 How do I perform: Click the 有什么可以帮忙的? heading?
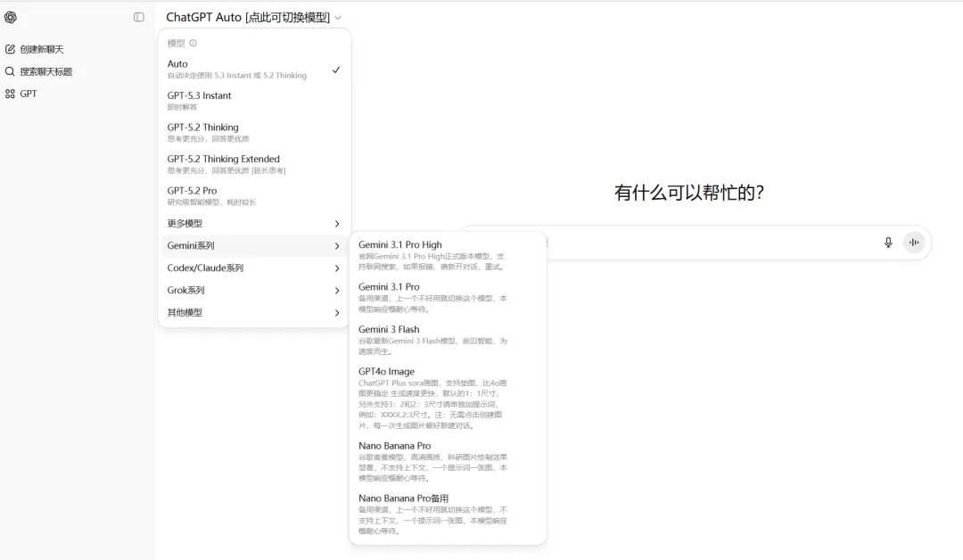tap(689, 193)
